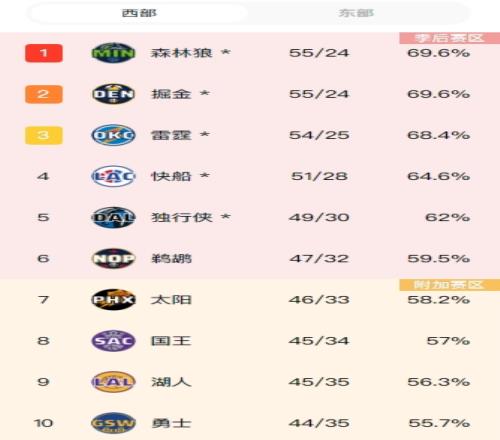This screenshot has height=440, width=500.
Task: Open the DEN Nuggets team logo
Action: 113,94
